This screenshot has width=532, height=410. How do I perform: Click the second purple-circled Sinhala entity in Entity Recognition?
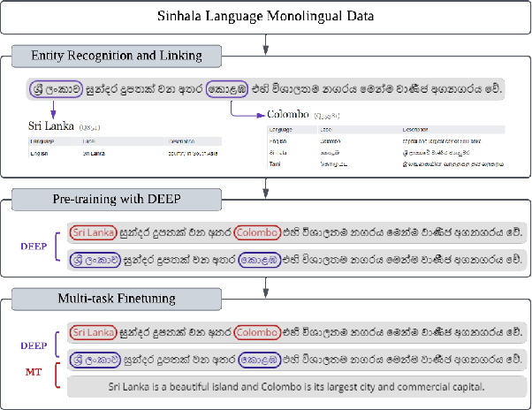[x=226, y=89]
